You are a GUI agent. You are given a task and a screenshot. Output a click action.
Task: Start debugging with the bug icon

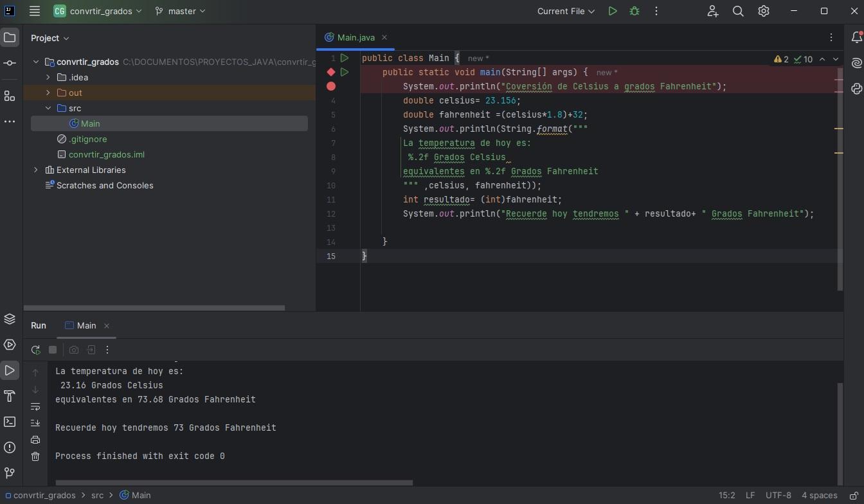(634, 11)
